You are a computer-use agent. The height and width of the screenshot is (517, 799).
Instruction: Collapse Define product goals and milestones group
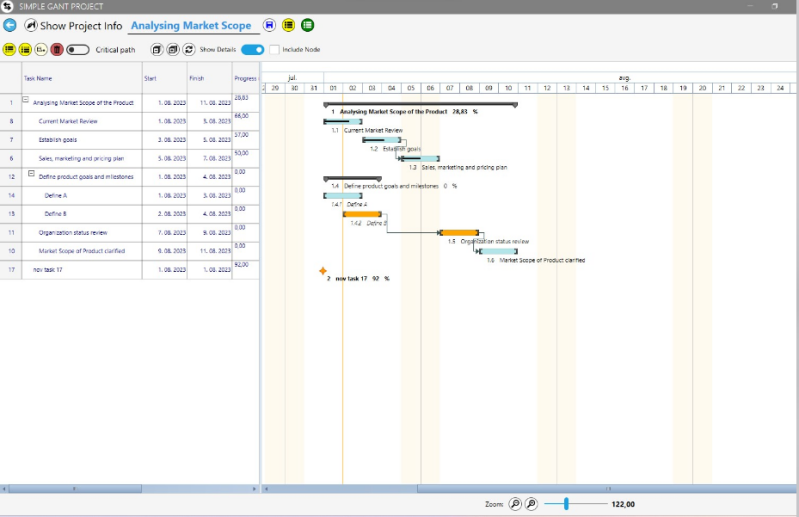tap(32, 174)
